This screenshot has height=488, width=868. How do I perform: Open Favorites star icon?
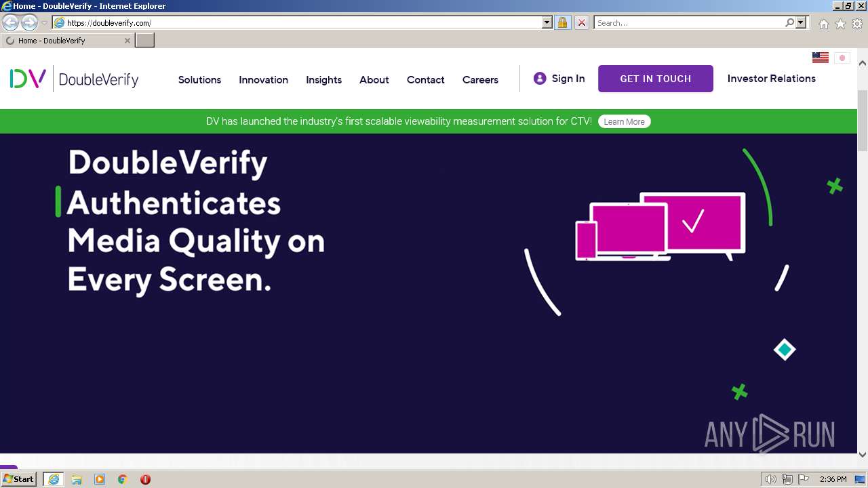click(x=840, y=24)
